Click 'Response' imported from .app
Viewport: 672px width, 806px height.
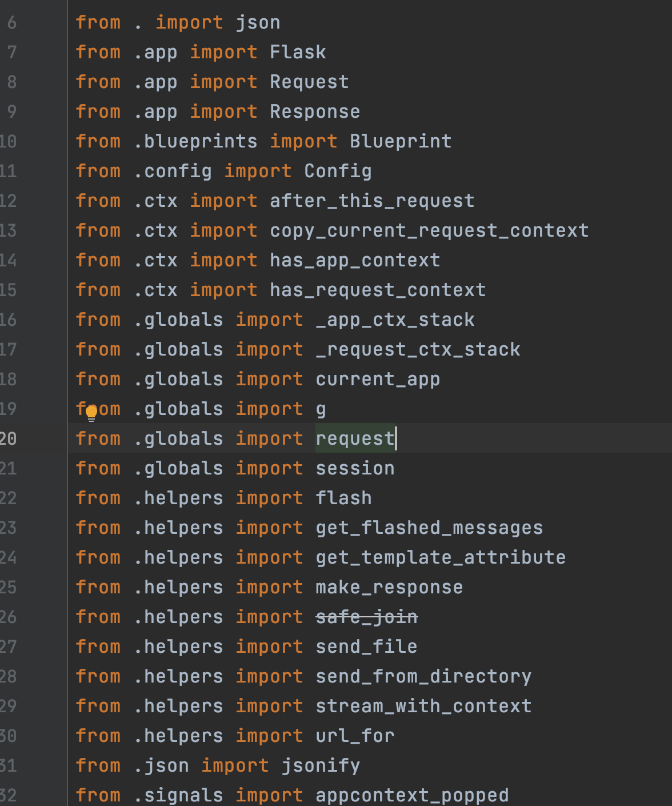315,111
